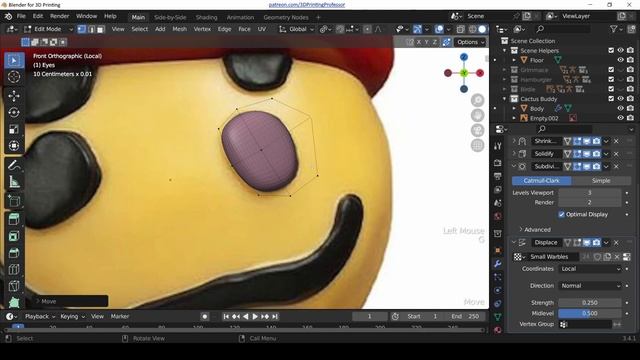
Task: Select the Measure tool
Action: pos(14,182)
